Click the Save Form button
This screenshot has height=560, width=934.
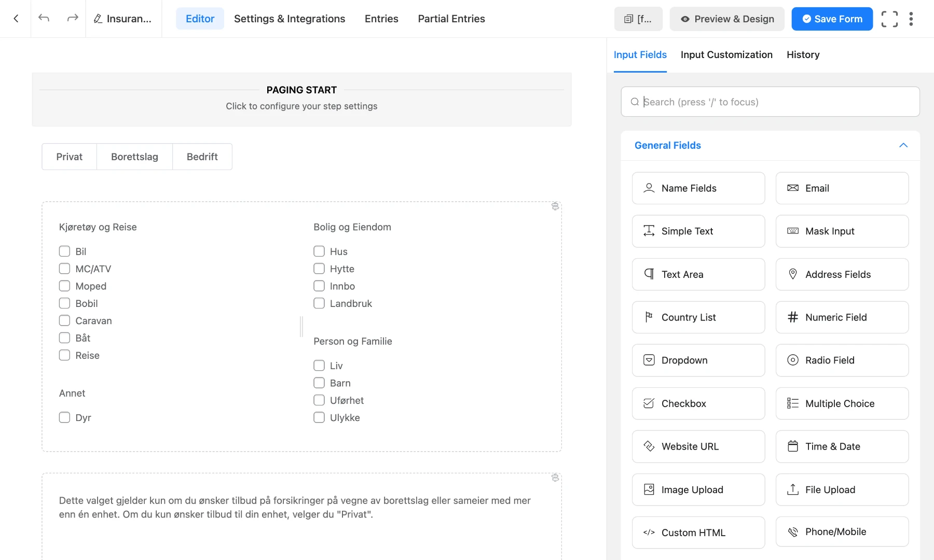point(832,19)
